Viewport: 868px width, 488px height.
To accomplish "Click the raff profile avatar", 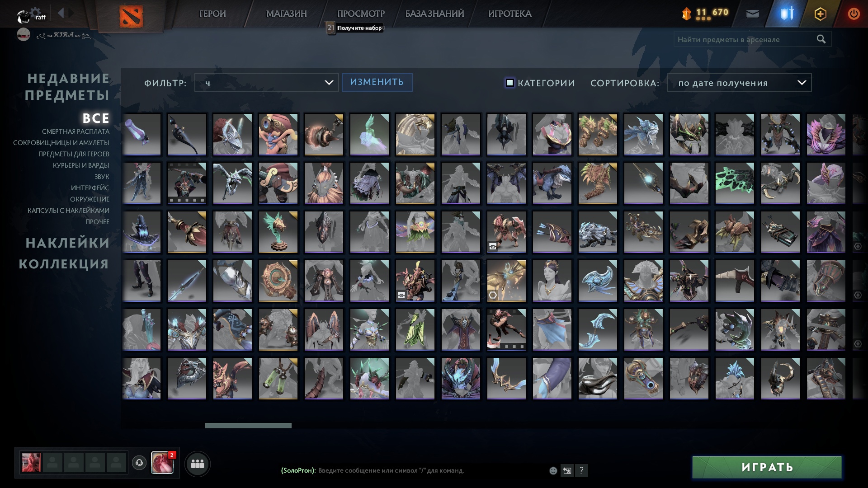I will coord(23,17).
